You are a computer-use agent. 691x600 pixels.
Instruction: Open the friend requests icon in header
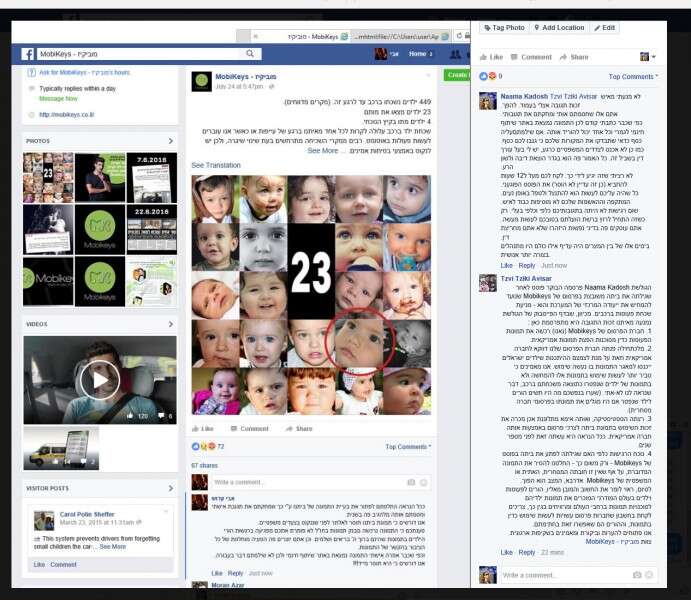pyautogui.click(x=455, y=54)
